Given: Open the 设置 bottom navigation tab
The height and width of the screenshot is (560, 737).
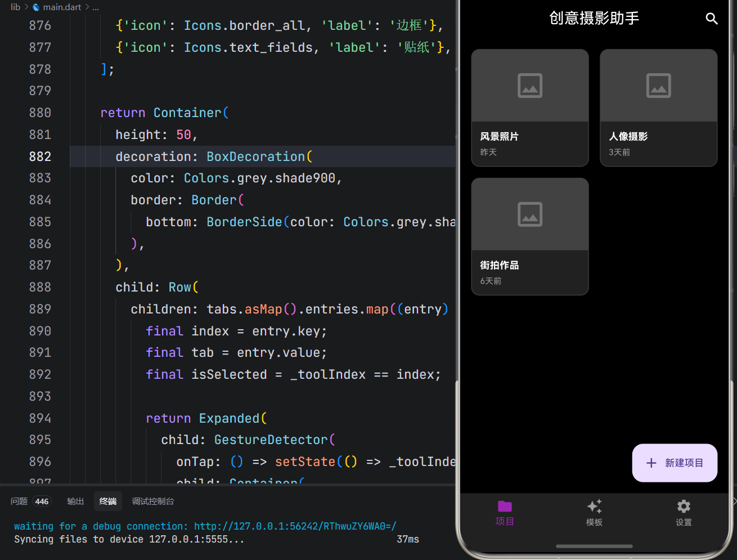Looking at the screenshot, I should pyautogui.click(x=684, y=512).
